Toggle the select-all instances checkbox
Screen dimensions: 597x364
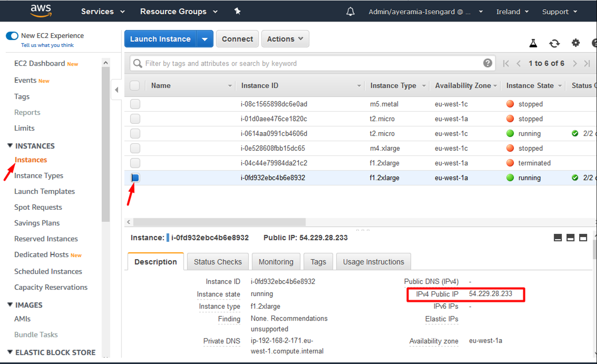135,86
